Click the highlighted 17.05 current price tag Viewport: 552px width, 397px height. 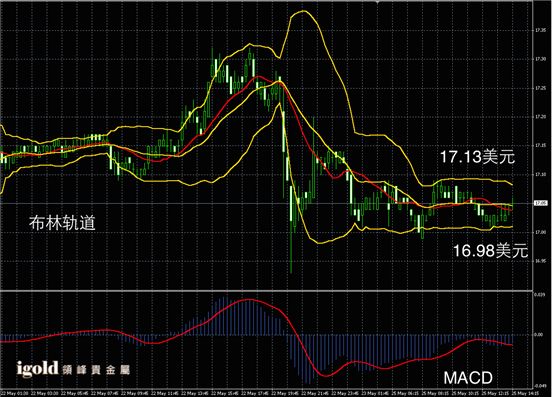(541, 203)
